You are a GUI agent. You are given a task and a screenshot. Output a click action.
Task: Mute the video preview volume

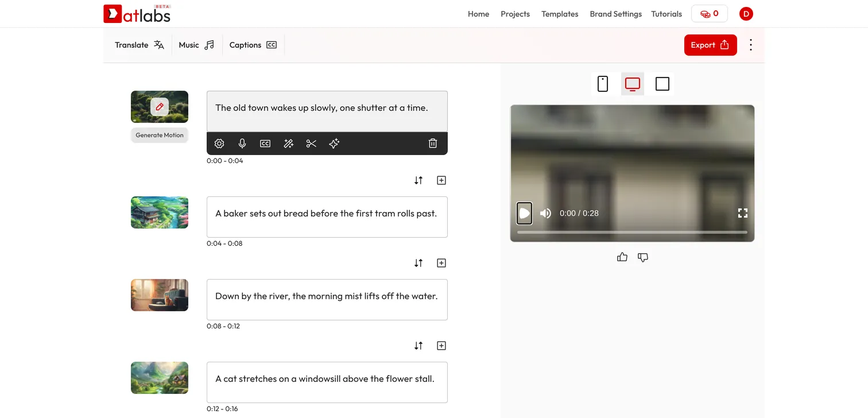pyautogui.click(x=545, y=213)
